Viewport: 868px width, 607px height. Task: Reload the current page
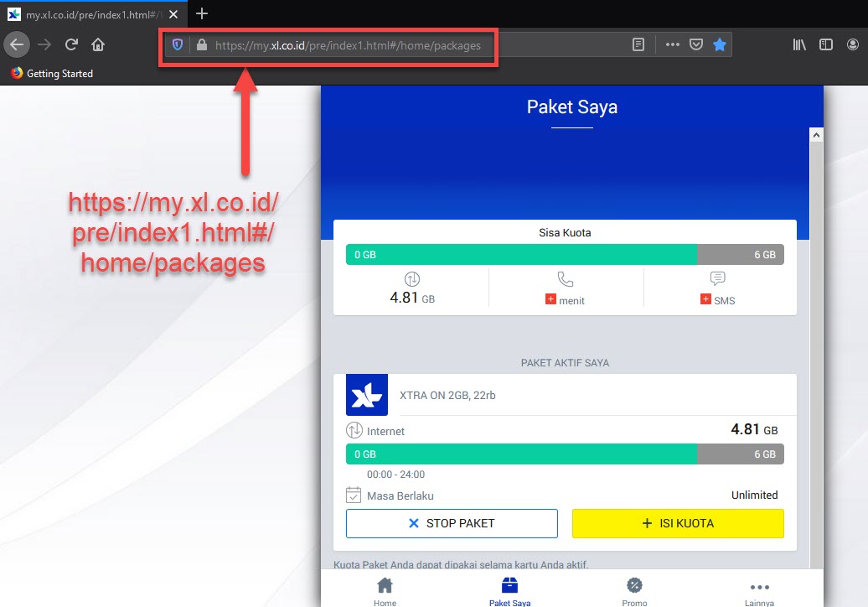[71, 44]
